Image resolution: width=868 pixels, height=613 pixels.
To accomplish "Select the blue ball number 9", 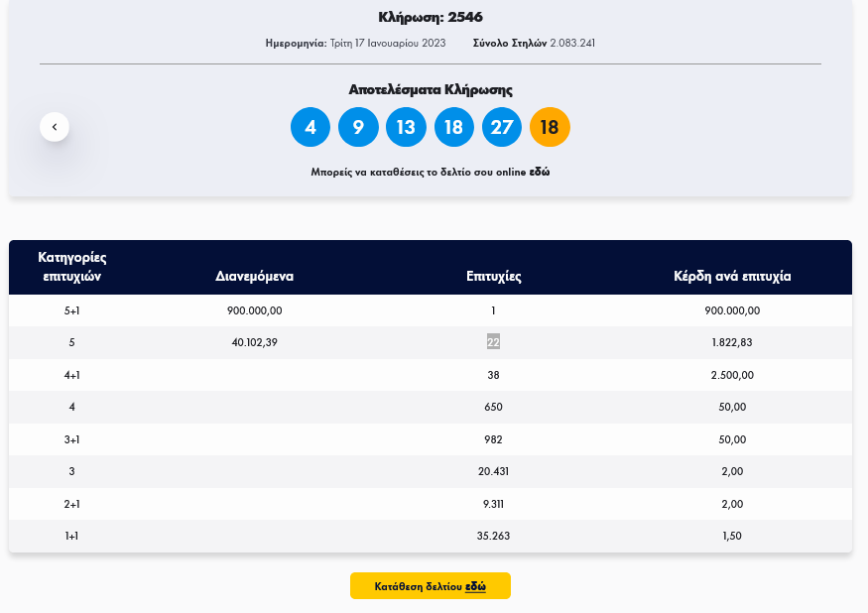I will (358, 127).
